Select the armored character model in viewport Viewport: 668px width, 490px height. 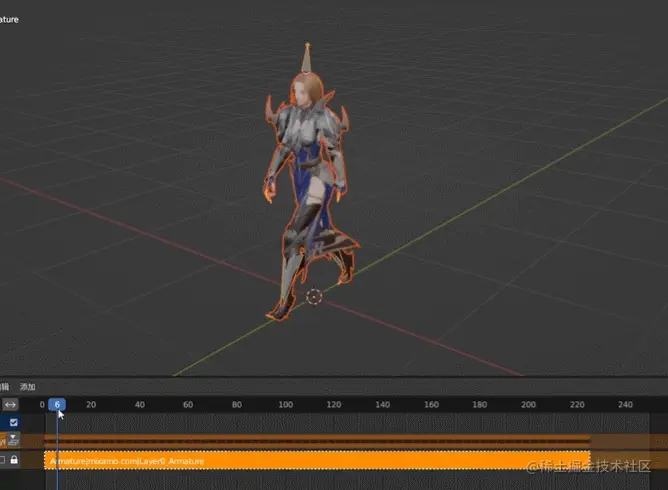click(309, 183)
